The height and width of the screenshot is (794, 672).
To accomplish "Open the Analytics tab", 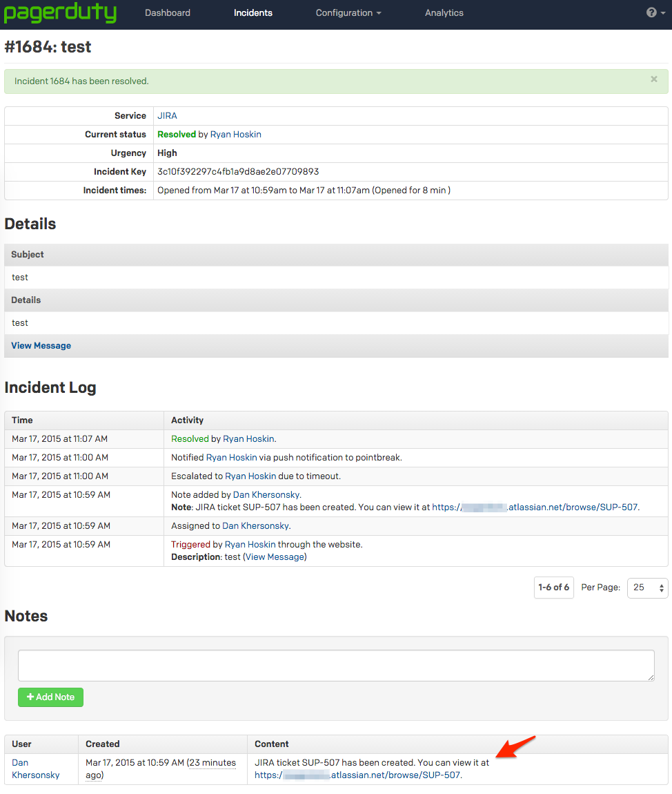I will [x=444, y=12].
